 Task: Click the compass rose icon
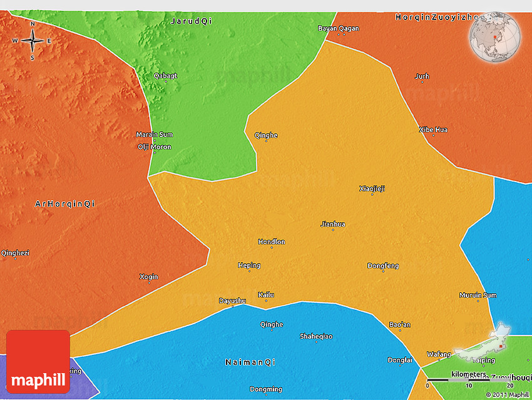point(32,41)
